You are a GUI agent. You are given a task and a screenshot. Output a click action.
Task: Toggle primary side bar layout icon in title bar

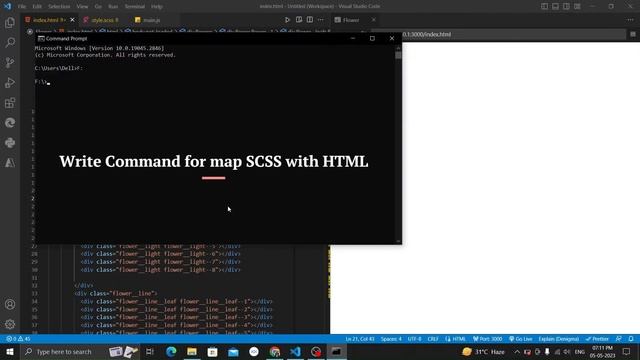tap(544, 7)
